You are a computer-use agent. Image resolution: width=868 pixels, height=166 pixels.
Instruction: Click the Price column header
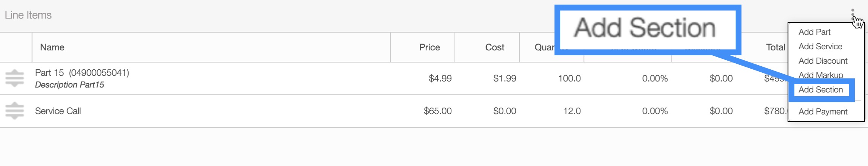429,47
